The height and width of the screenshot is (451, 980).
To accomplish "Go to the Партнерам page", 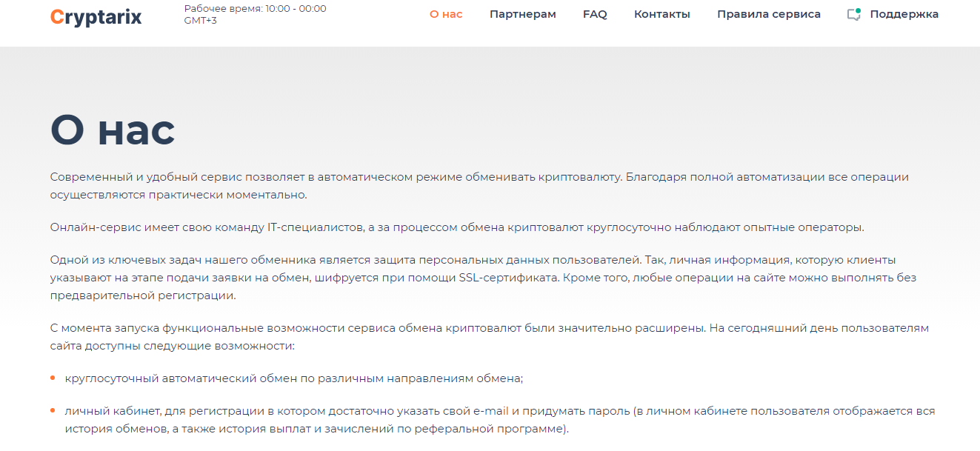I will click(x=523, y=14).
